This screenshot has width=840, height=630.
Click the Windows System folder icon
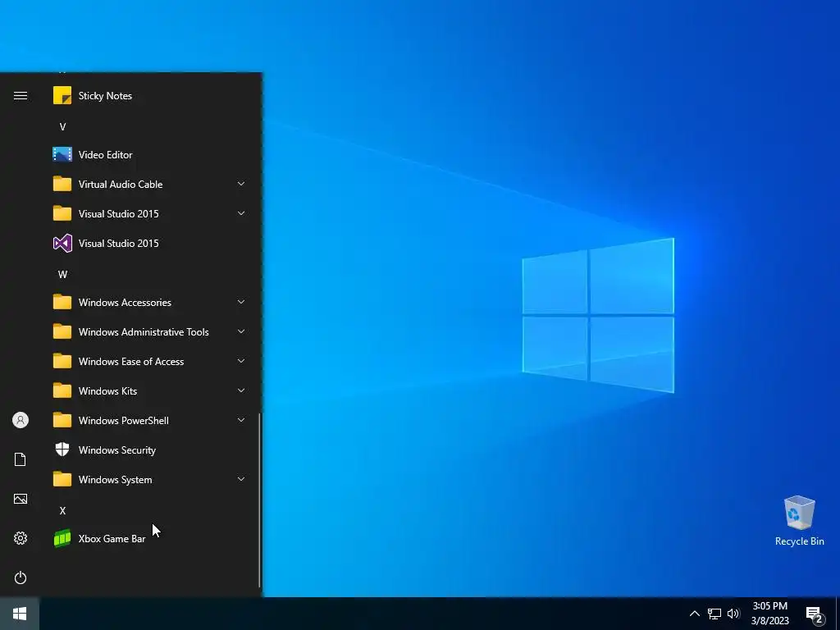click(62, 479)
